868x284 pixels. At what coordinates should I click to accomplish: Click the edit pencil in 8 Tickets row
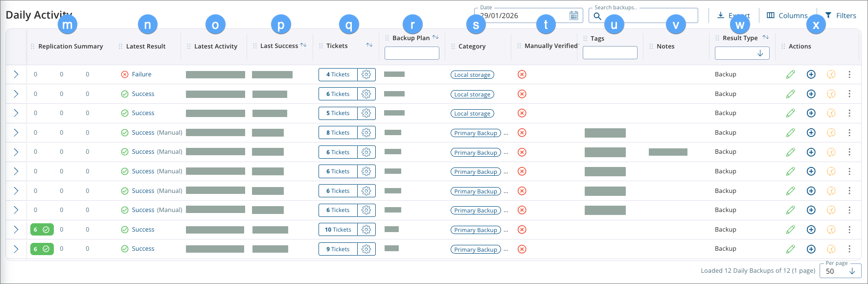(x=791, y=133)
